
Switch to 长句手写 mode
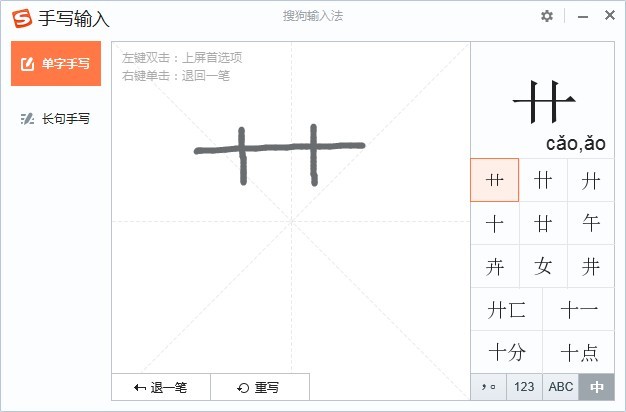pyautogui.click(x=56, y=118)
